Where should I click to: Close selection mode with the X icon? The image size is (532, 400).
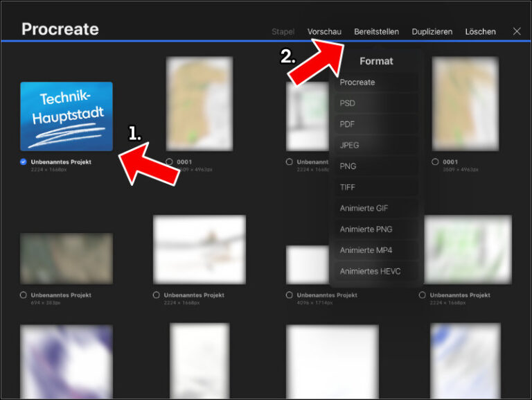click(517, 31)
